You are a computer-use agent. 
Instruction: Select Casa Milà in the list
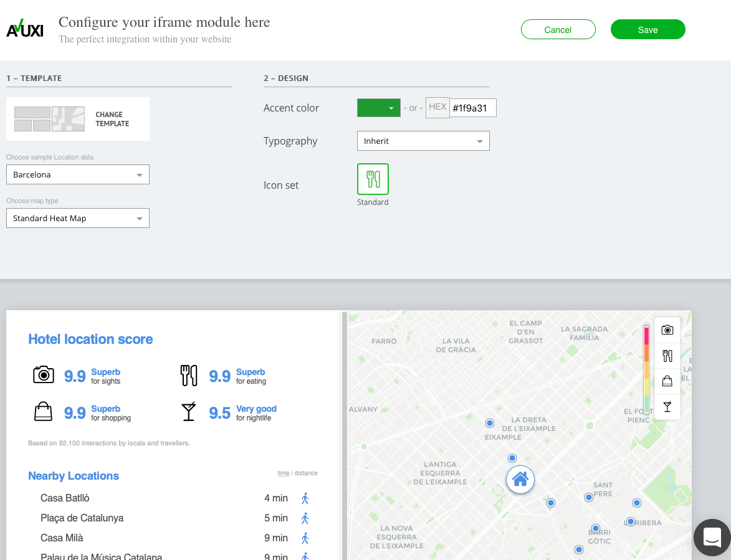point(62,538)
